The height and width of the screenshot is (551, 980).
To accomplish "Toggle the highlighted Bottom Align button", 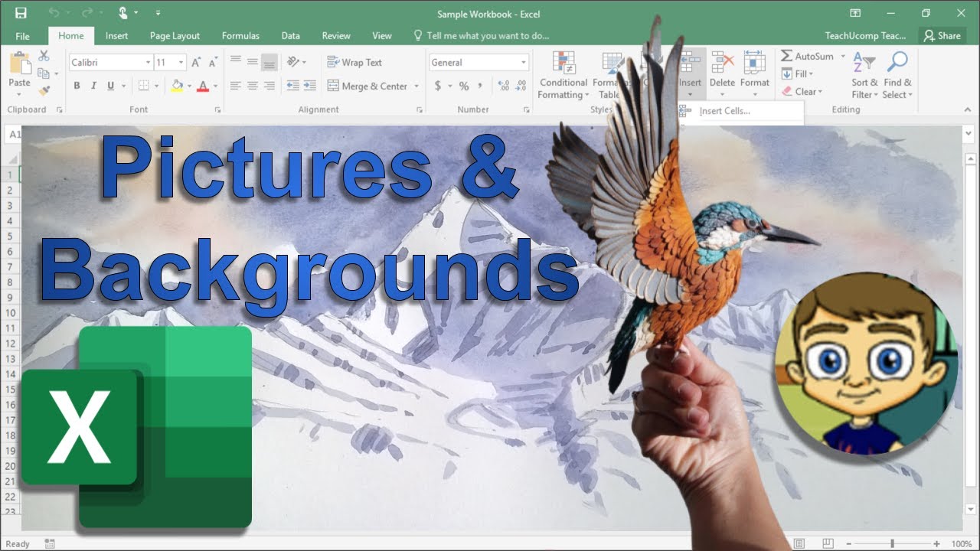I will tap(269, 62).
